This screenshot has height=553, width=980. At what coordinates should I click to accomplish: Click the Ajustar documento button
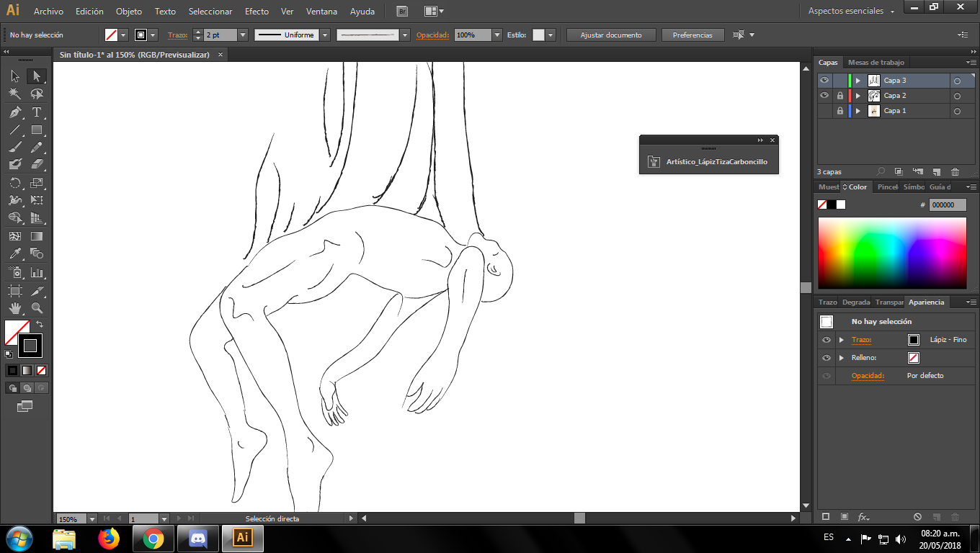(611, 35)
